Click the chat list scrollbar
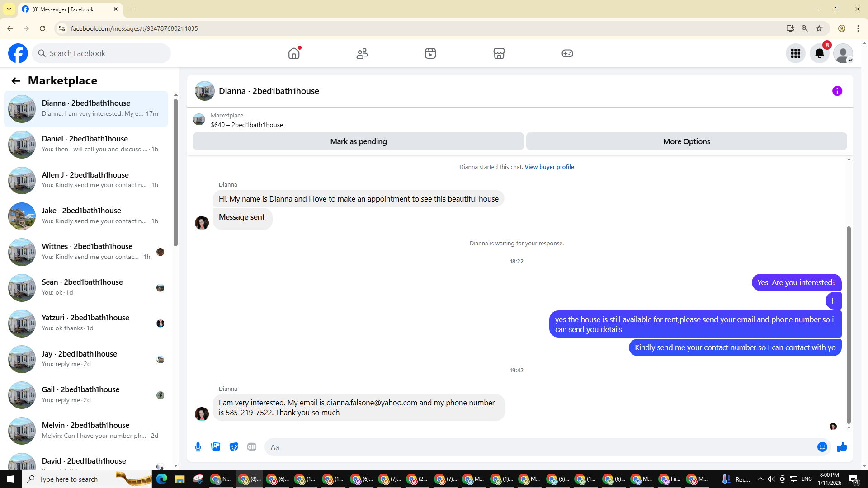This screenshot has width=868, height=488. (175, 173)
